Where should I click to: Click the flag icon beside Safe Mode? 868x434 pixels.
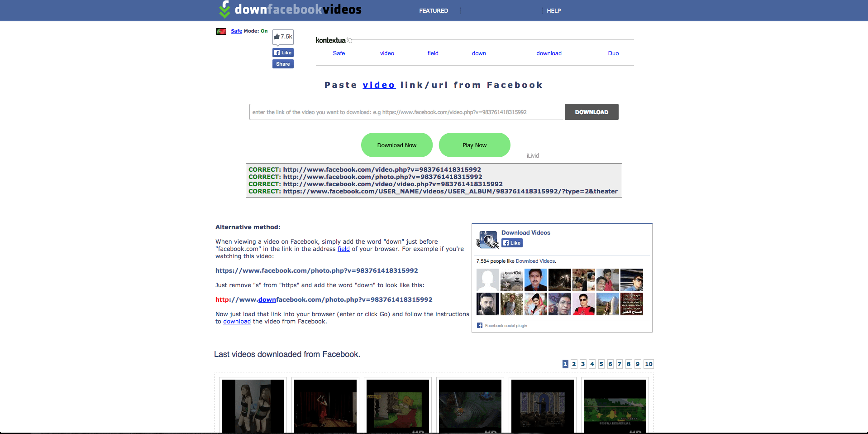[x=221, y=31]
